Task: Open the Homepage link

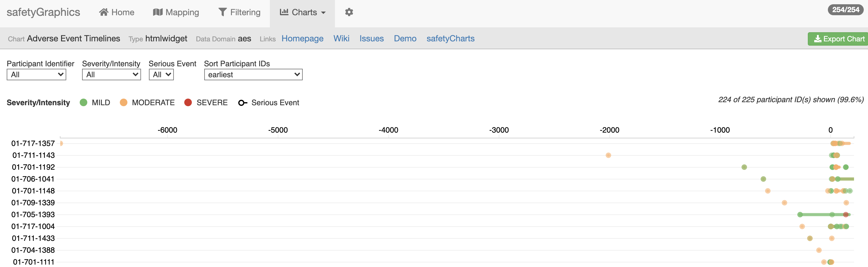Action: tap(302, 39)
